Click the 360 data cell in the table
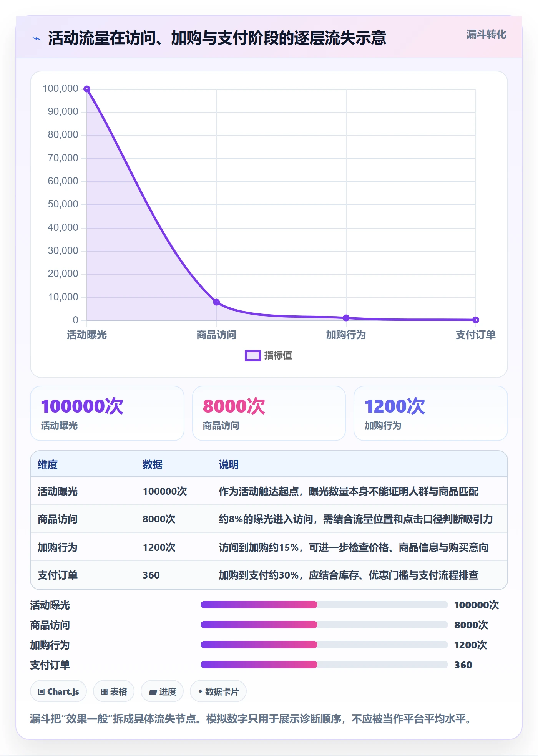Image resolution: width=538 pixels, height=756 pixels. click(151, 575)
